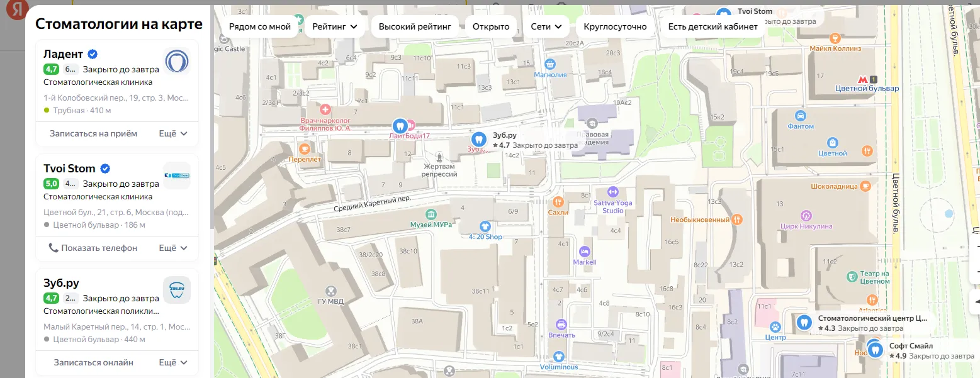Click the 4:20 Shop clothing icon

[x=485, y=226]
